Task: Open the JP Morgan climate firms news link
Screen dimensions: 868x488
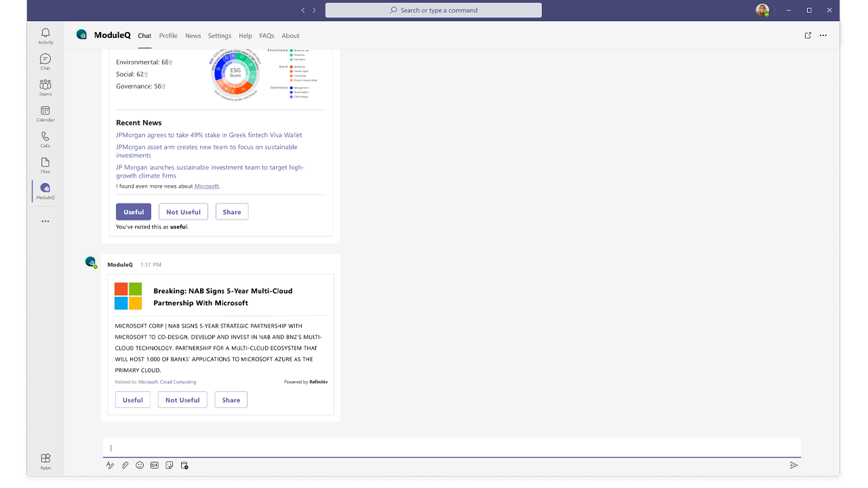Action: tap(210, 171)
